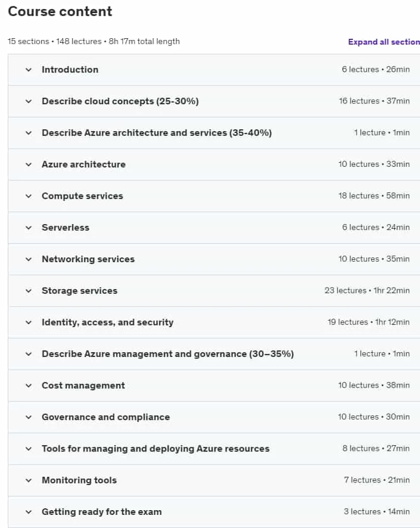The height and width of the screenshot is (528, 420).
Task: Click the Storage services section title
Action: [x=79, y=291]
